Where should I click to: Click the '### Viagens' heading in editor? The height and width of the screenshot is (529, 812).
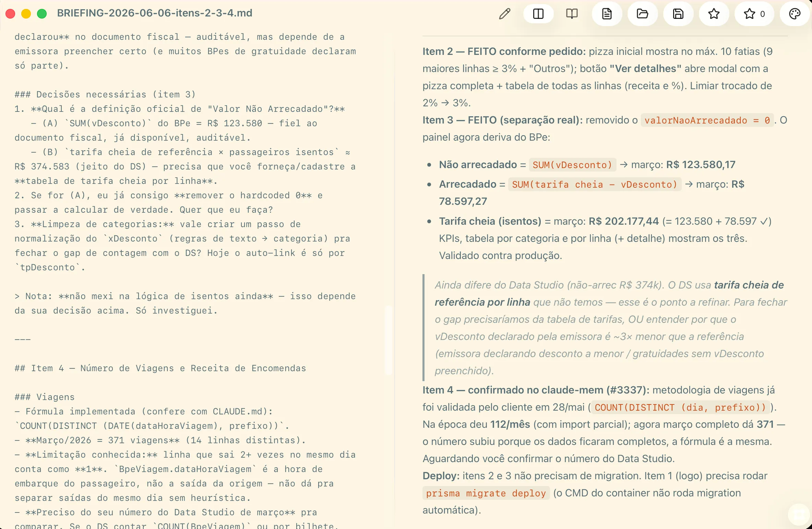click(x=45, y=397)
